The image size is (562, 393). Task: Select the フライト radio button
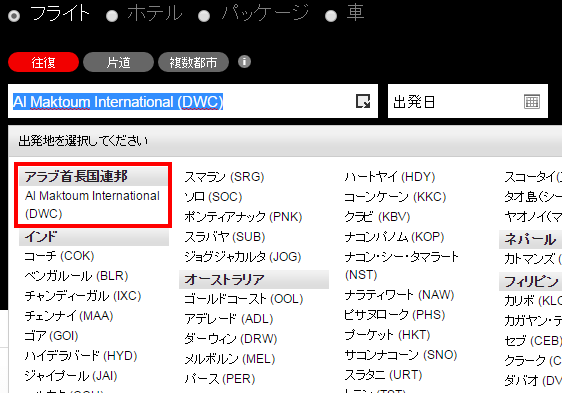14,16
